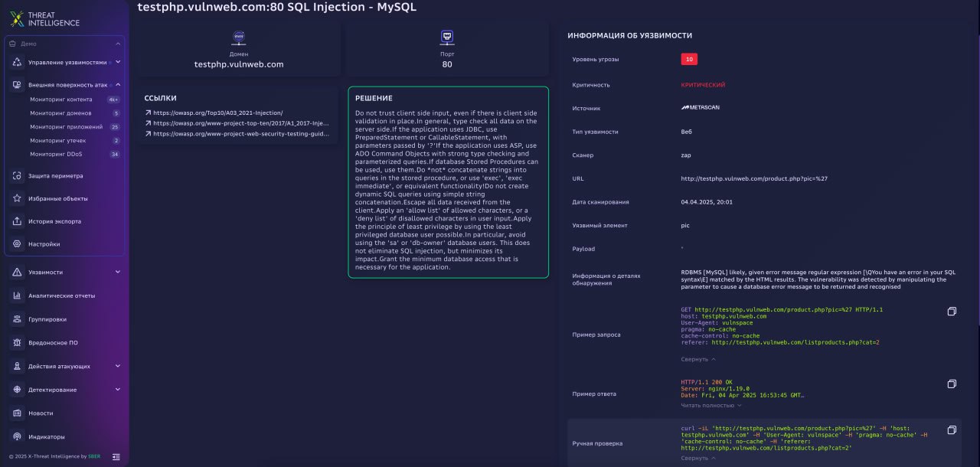The height and width of the screenshot is (467, 980).
Task: Click the Threat Intelligence logo
Action: (x=44, y=18)
